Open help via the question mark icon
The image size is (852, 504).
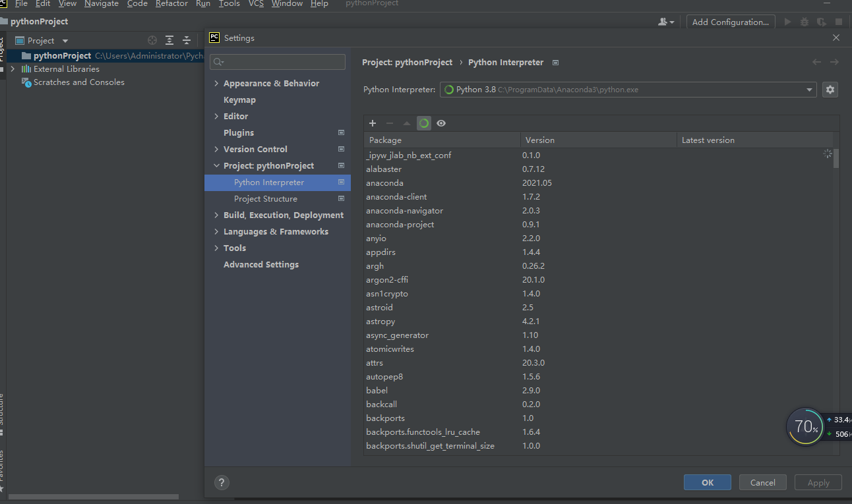(x=222, y=482)
